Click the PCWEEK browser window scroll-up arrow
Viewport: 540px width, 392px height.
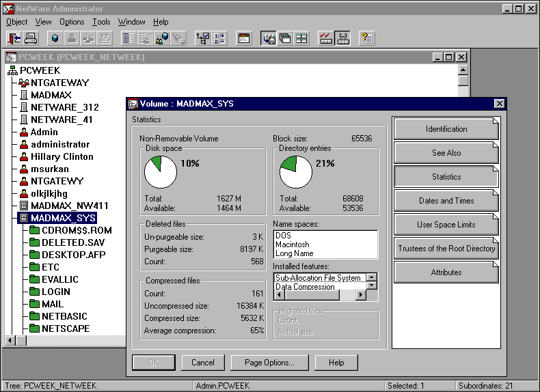463,70
